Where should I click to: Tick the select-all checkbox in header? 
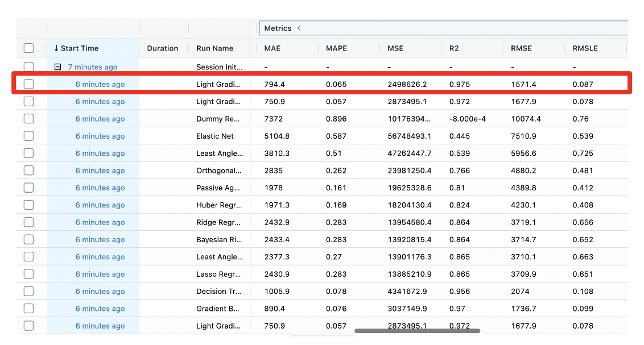[x=29, y=48]
